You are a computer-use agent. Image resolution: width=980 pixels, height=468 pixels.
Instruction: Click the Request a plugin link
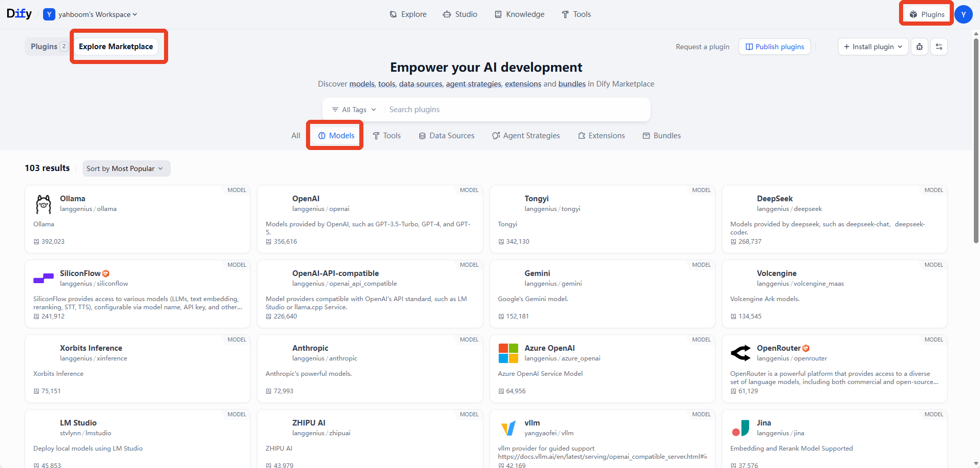tap(702, 47)
